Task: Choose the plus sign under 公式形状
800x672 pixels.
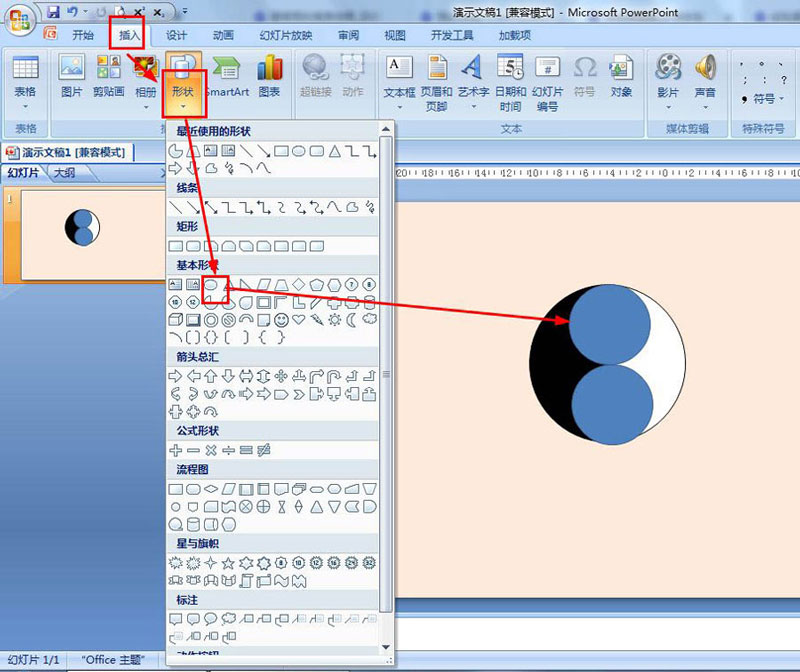Action: [x=175, y=450]
